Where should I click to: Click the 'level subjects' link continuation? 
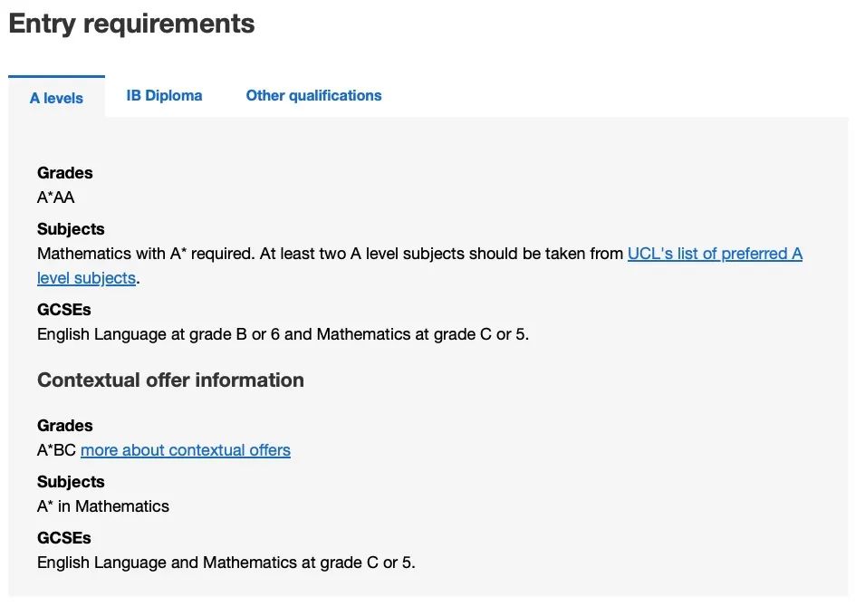point(87,277)
